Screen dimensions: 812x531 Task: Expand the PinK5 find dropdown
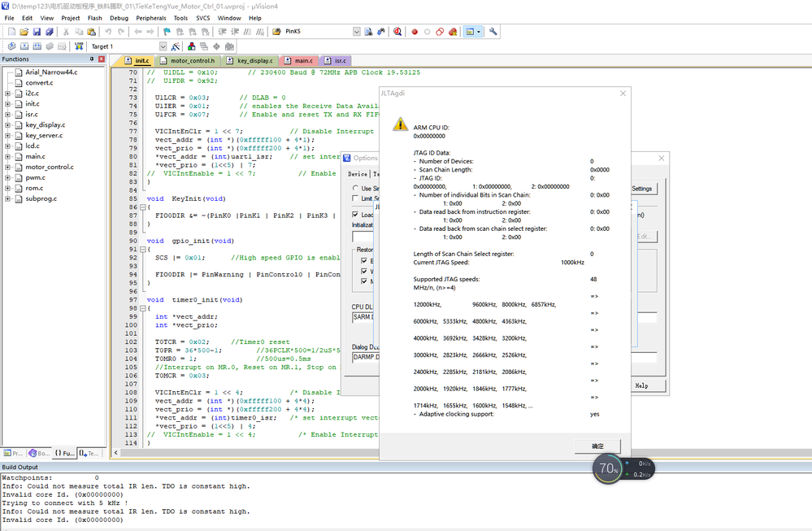click(x=356, y=32)
